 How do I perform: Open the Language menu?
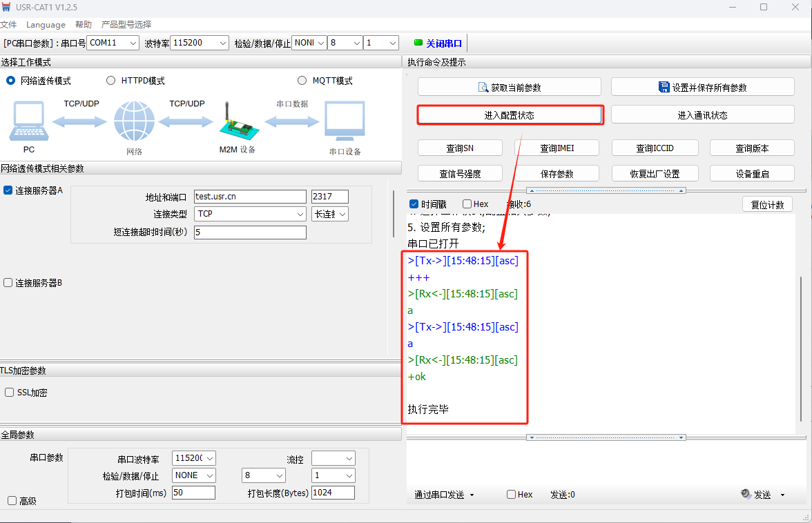(46, 25)
